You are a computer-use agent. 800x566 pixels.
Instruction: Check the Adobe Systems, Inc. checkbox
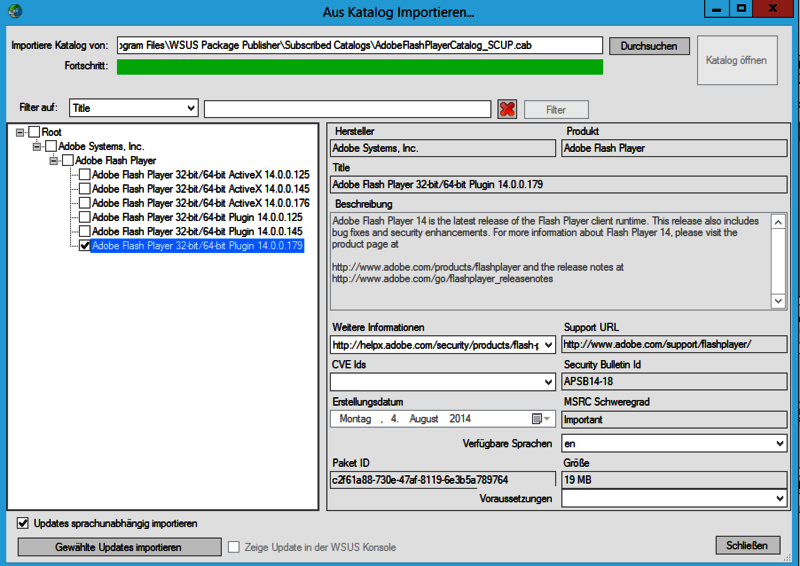tap(51, 146)
